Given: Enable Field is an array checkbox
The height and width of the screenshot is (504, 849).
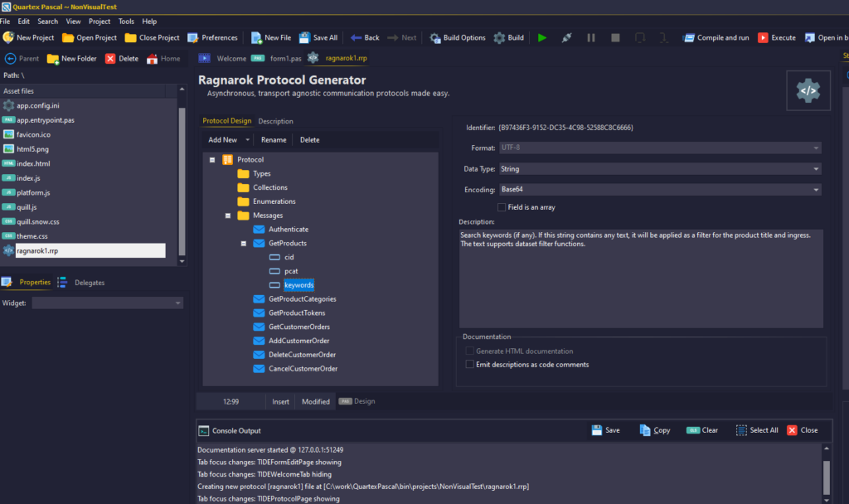Looking at the screenshot, I should coord(502,206).
